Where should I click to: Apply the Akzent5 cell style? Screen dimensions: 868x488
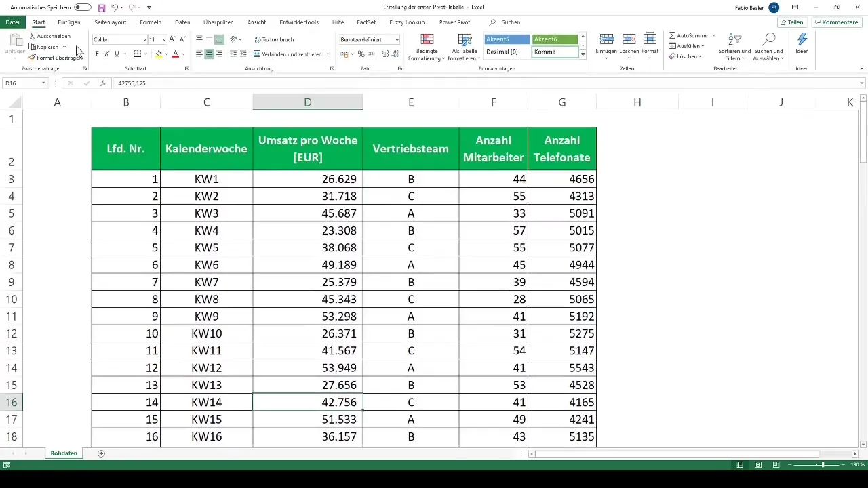[507, 39]
